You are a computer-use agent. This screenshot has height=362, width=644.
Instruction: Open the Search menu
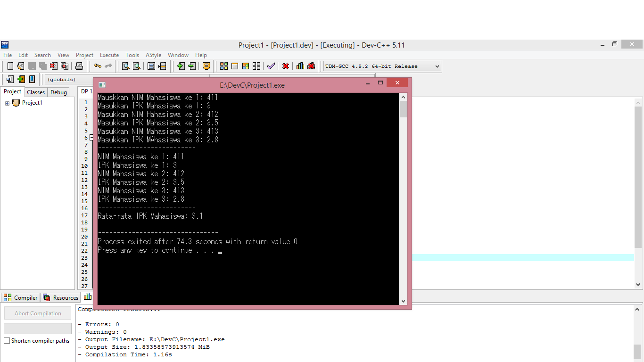(x=42, y=55)
